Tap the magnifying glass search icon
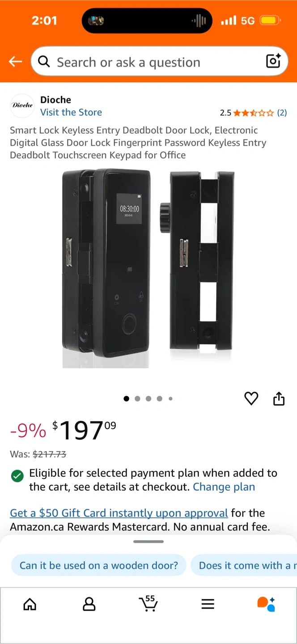This screenshot has width=297, height=644. click(x=44, y=61)
